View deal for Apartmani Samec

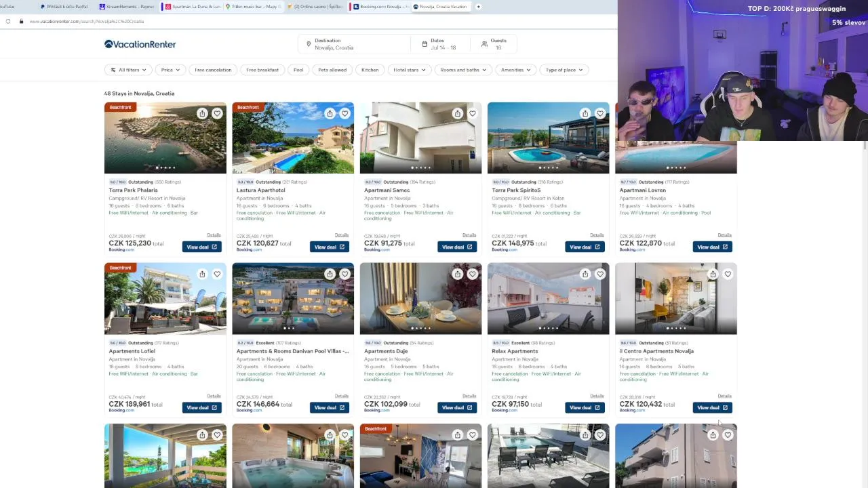point(457,247)
